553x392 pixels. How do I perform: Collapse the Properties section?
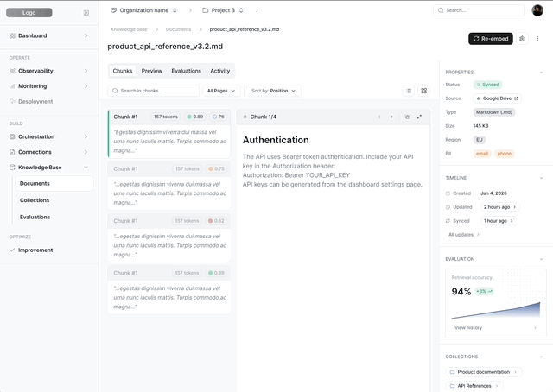[542, 73]
